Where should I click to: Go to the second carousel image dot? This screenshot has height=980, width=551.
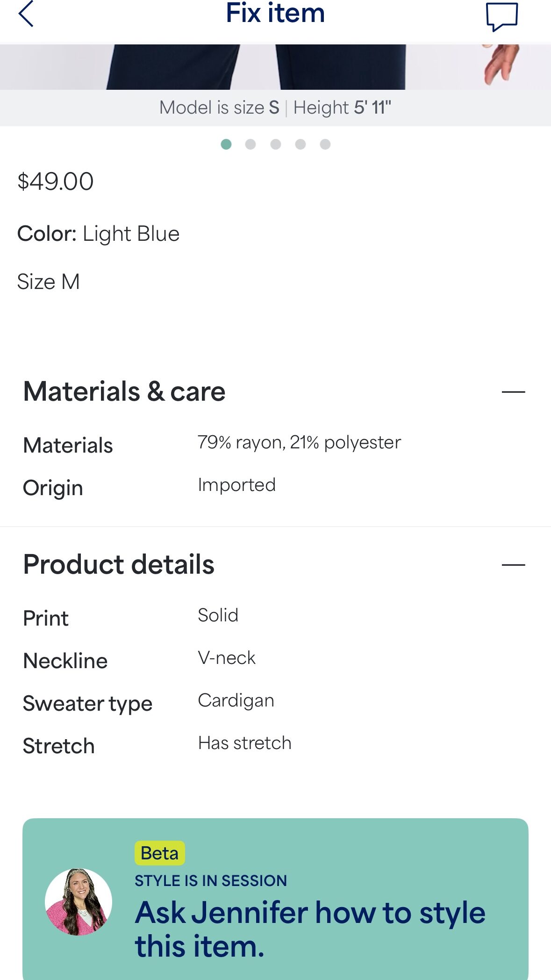click(250, 144)
